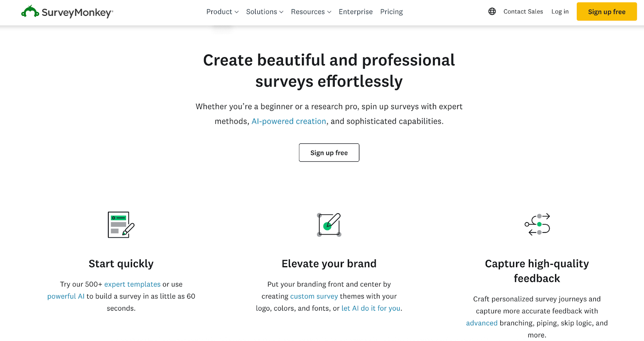This screenshot has height=341, width=644.
Task: Expand the Resources dropdown menu
Action: pyautogui.click(x=311, y=12)
